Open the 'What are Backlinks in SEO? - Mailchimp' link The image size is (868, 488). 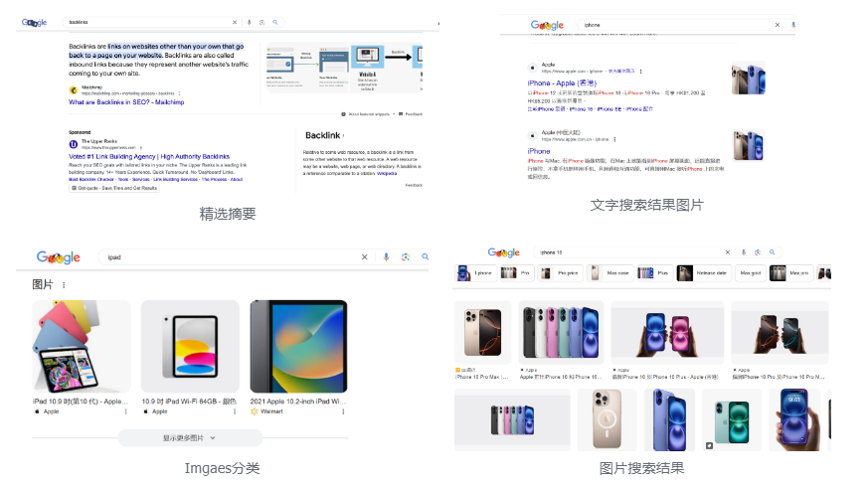coord(126,102)
